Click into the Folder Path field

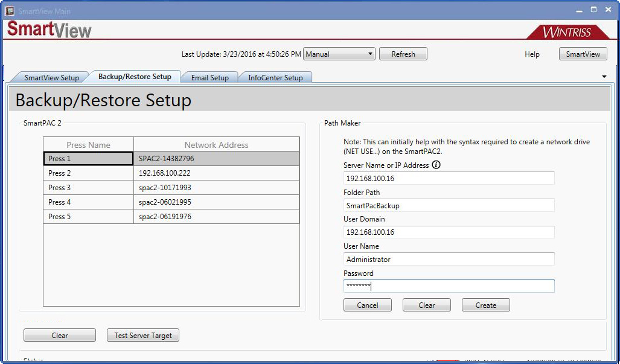(x=449, y=205)
